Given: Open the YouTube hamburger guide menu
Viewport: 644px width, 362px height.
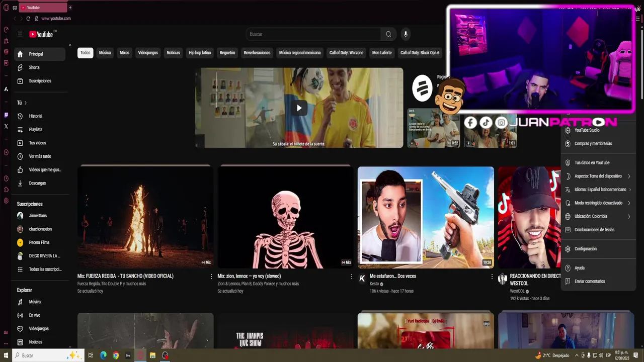Looking at the screenshot, I should pyautogui.click(x=20, y=34).
